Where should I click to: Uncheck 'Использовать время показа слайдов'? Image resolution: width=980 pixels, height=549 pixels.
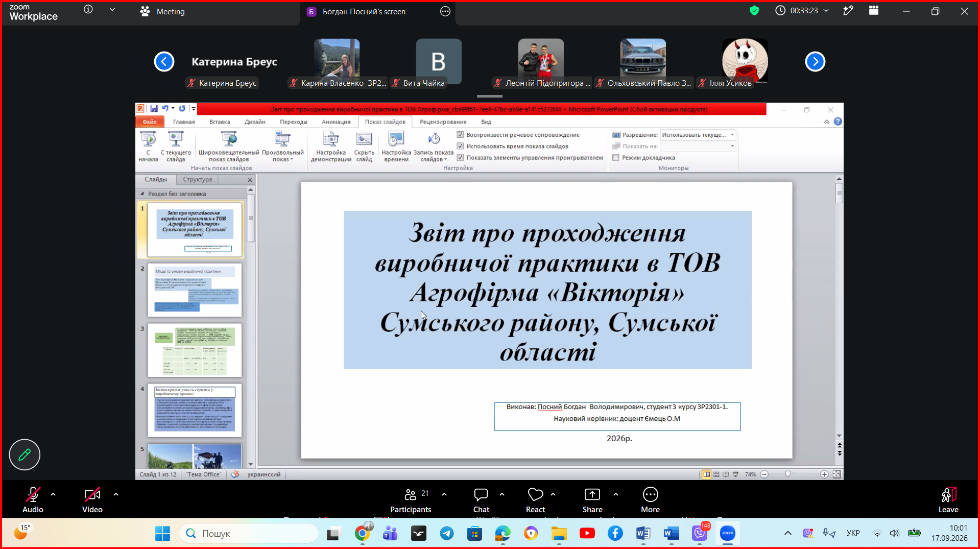coord(460,146)
